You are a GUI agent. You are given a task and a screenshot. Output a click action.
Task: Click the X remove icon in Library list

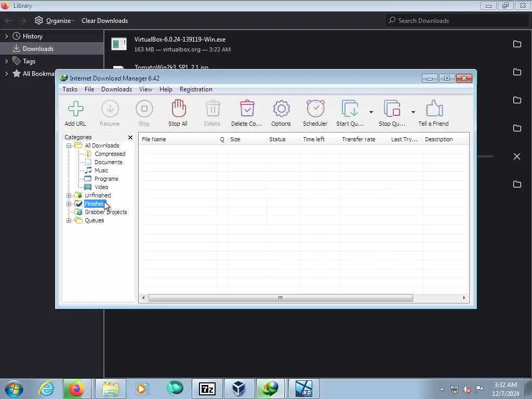click(x=517, y=156)
